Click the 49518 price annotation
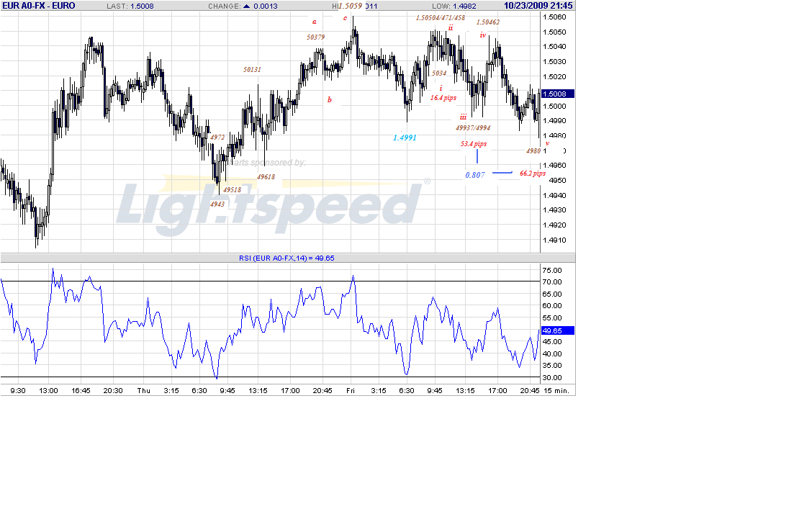This screenshot has height=527, width=812. 232,190
